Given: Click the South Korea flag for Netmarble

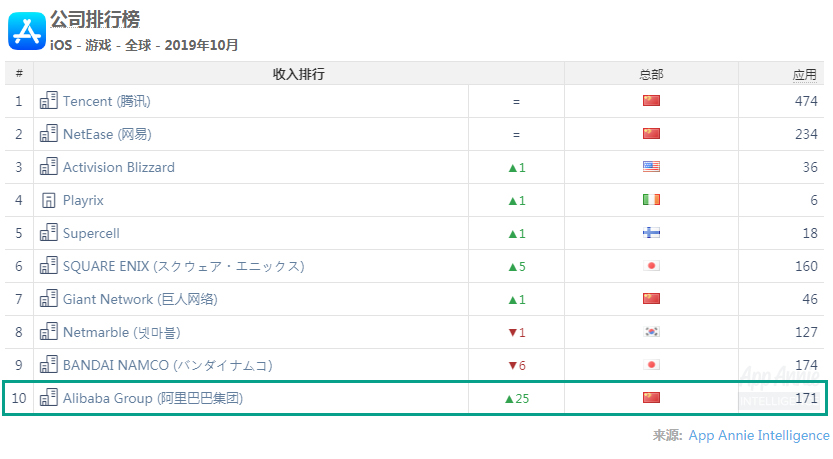Looking at the screenshot, I should (x=651, y=332).
